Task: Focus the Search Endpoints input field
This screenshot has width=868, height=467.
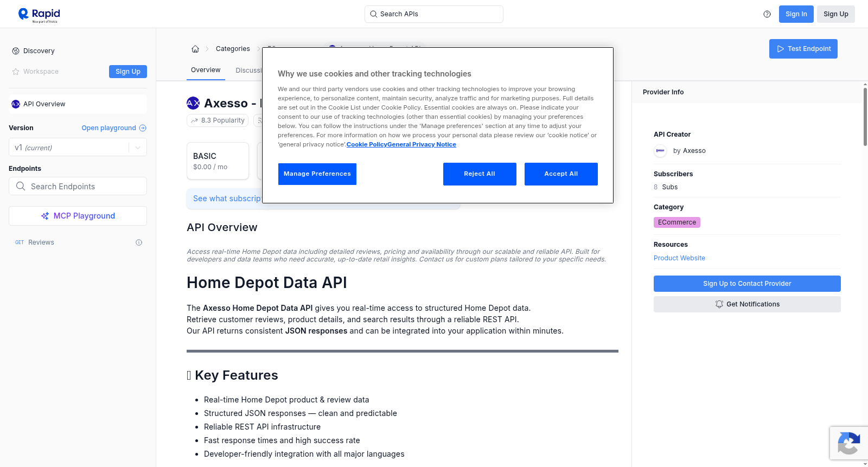Action: [78, 186]
